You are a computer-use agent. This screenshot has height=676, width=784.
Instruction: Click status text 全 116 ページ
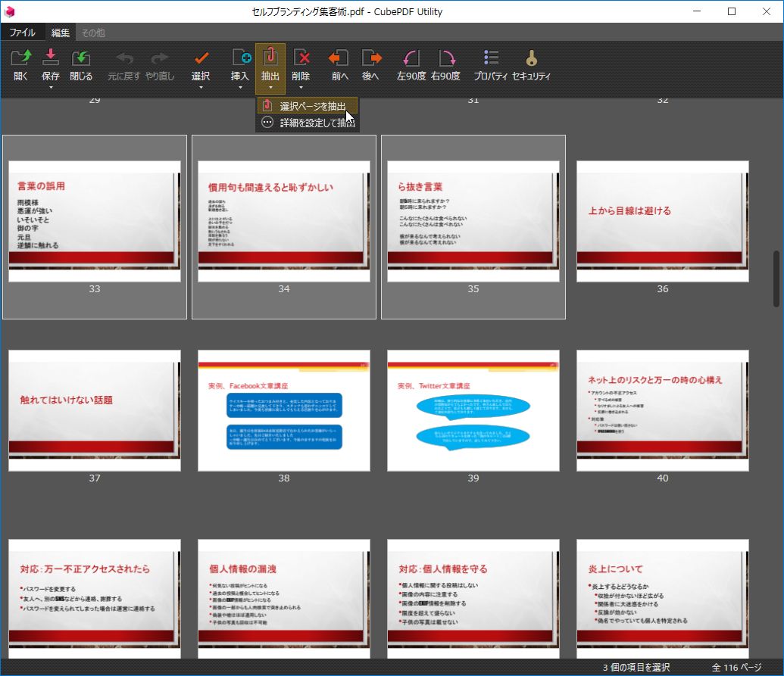pyautogui.click(x=736, y=668)
